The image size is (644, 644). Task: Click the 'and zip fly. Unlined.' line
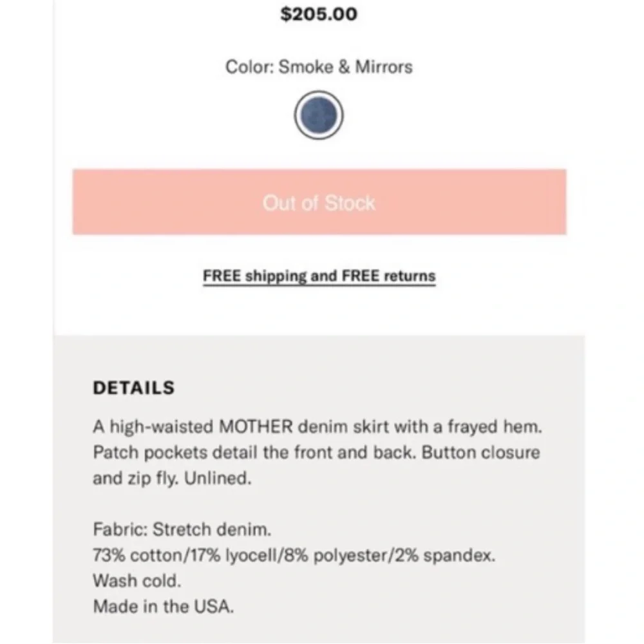click(x=172, y=479)
